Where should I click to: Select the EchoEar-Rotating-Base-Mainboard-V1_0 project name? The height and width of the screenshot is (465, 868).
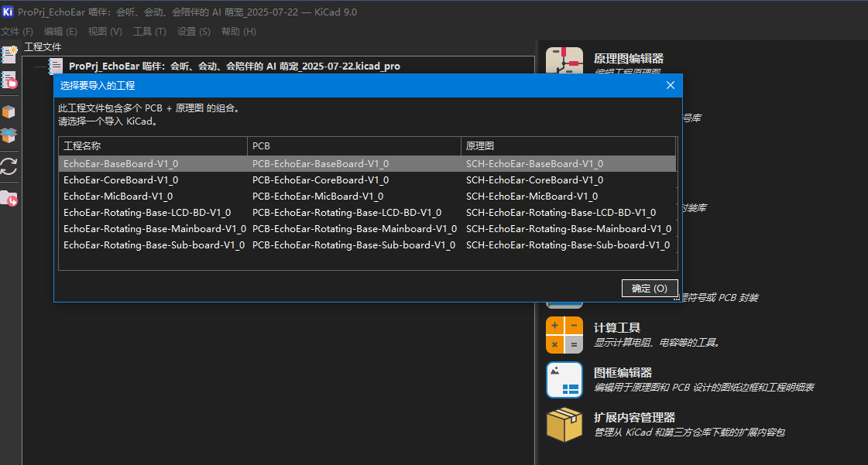coord(155,229)
